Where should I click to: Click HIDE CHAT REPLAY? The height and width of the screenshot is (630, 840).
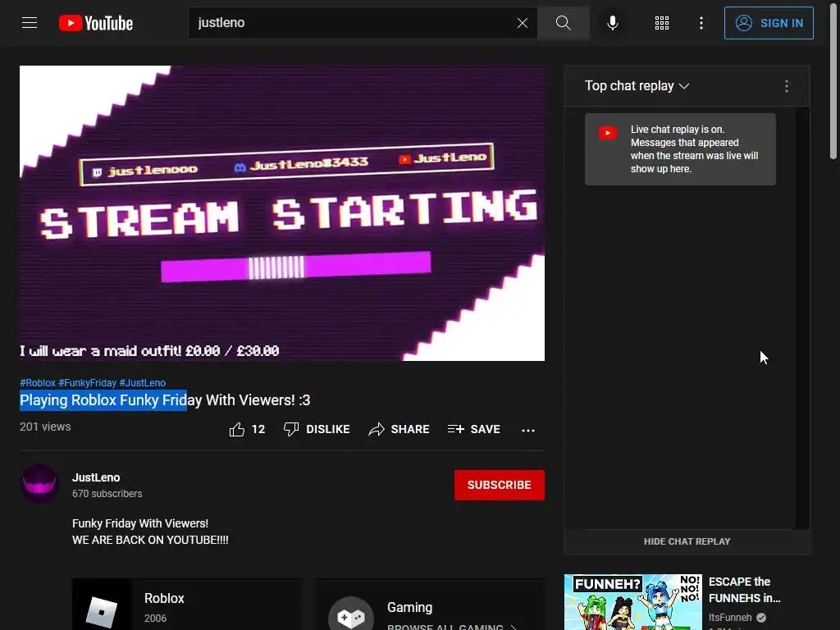pos(687,541)
